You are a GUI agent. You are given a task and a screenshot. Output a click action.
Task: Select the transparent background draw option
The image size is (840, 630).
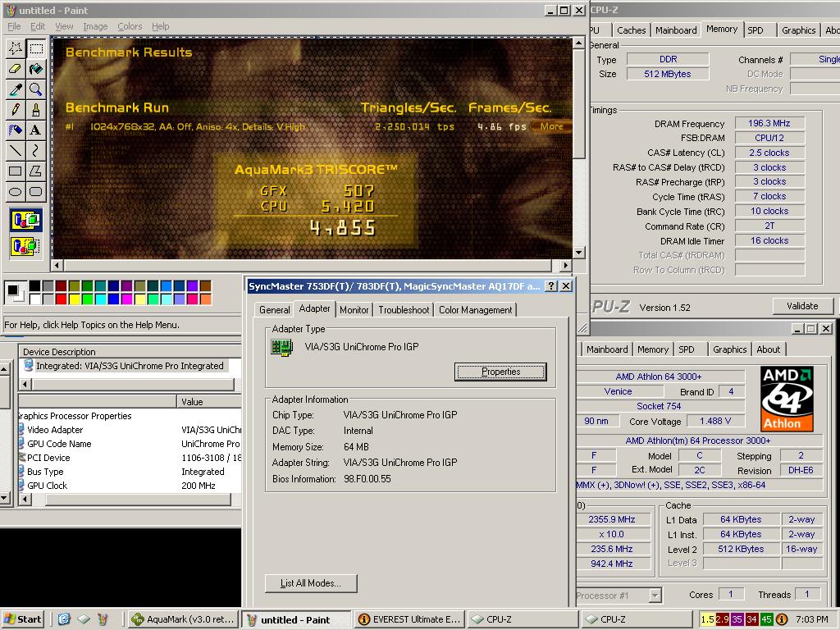point(25,246)
